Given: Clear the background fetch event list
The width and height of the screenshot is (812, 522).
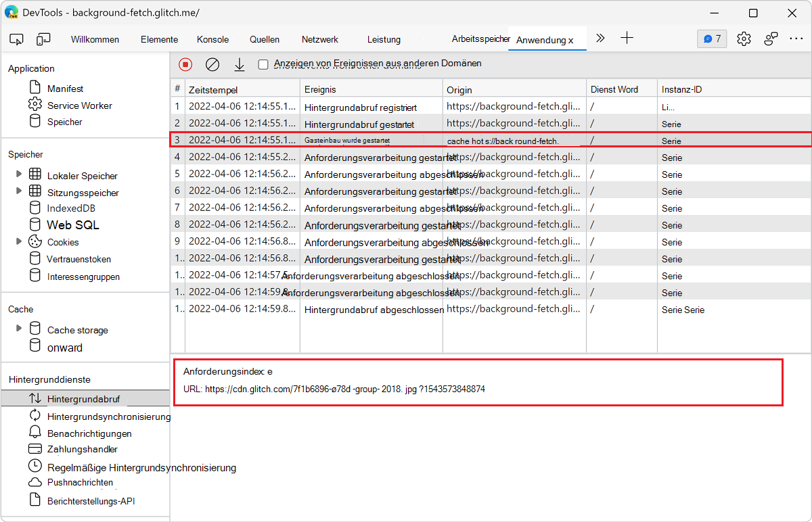Looking at the screenshot, I should tap(212, 64).
